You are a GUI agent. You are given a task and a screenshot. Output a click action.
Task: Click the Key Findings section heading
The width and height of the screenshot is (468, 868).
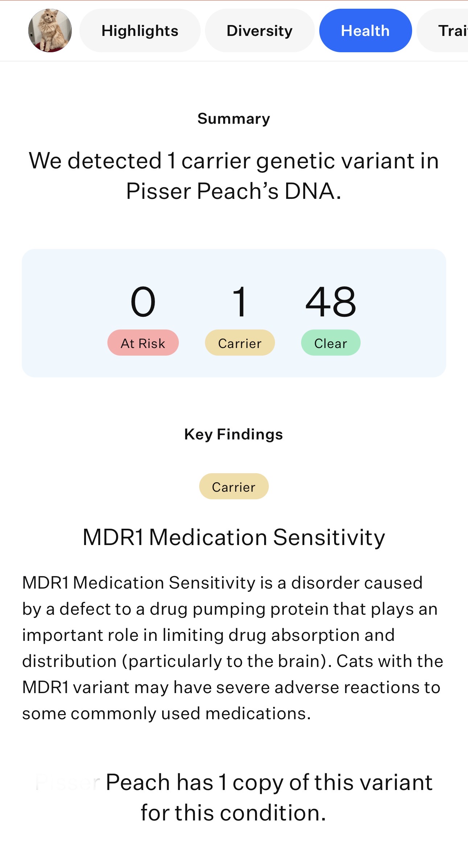(234, 434)
